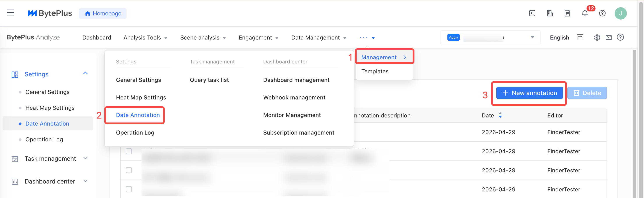Expand the Analysis Tools dropdown

(x=145, y=38)
